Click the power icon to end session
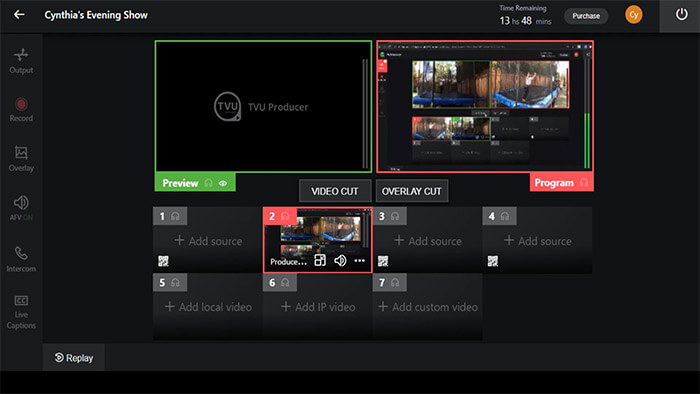Screen dimensions: 700x394 coord(681,15)
